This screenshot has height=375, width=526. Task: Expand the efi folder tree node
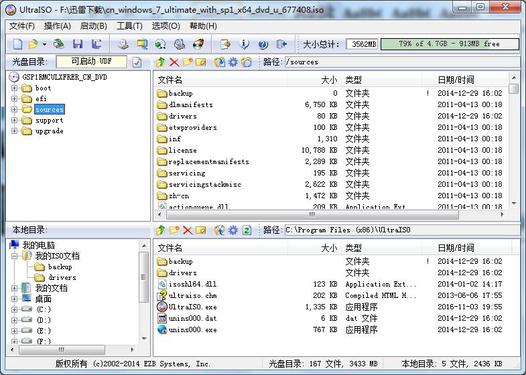point(14,99)
